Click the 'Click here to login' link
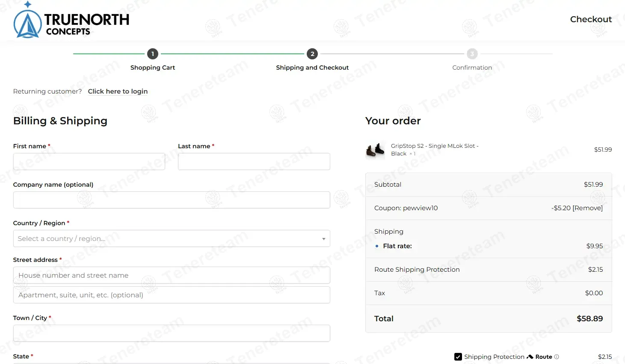Image resolution: width=625 pixels, height=364 pixels. [x=118, y=91]
